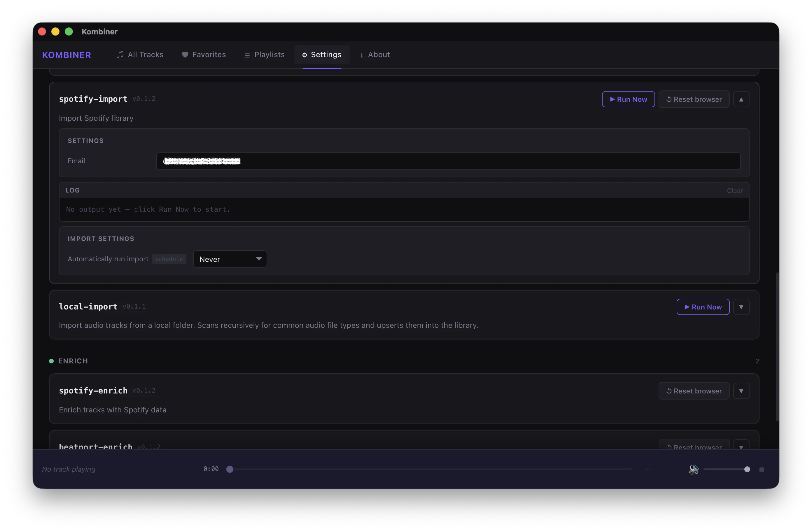The height and width of the screenshot is (532, 812).
Task: Run the spotify-import plugin now
Action: [x=628, y=99]
